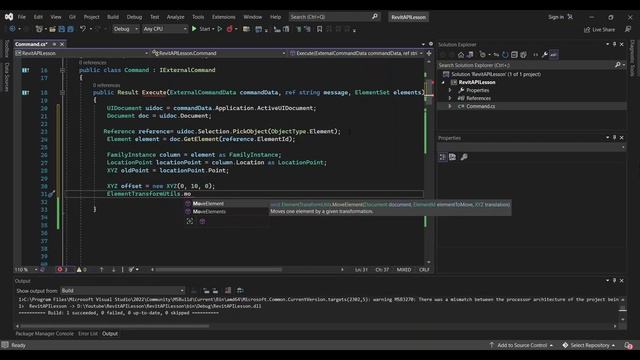The width and height of the screenshot is (640, 360).
Task: Click the bookmark icon in the main toolbar
Action: tap(320, 29)
